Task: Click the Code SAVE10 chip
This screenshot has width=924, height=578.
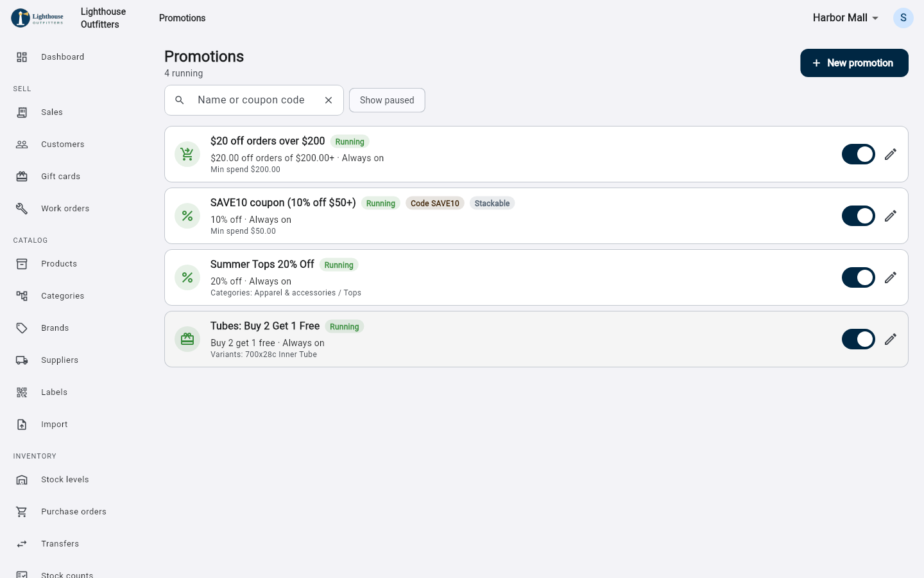Action: point(435,204)
